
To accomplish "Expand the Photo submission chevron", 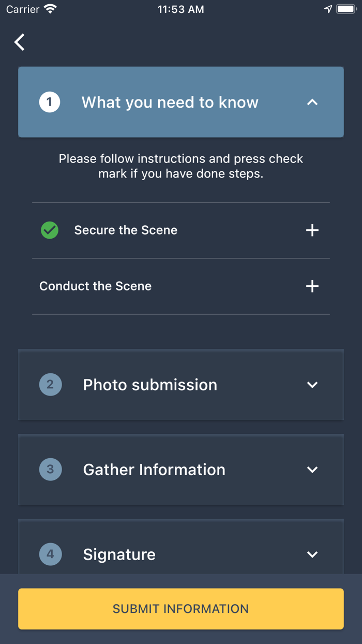I will [312, 385].
